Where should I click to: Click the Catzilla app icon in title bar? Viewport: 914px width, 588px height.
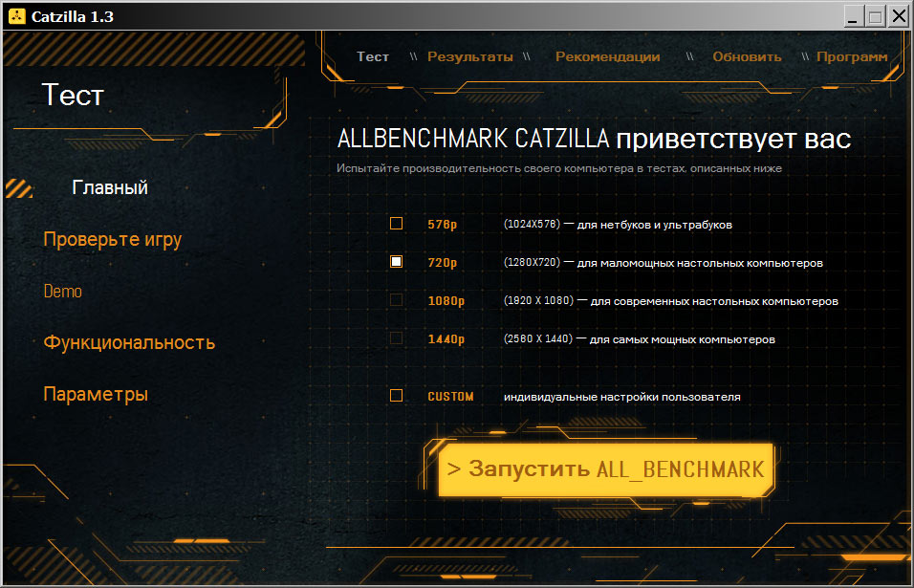pos(14,16)
